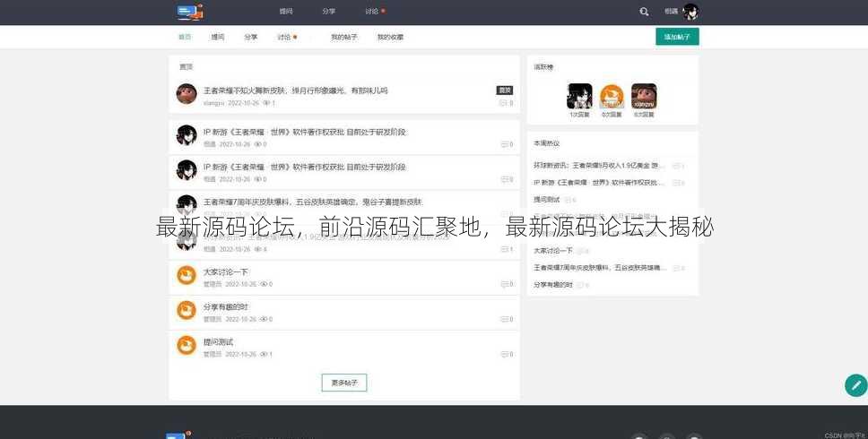Screen dimensions: 868x439
Task: Open post 大家讨论一下 in main list
Action: (x=225, y=272)
